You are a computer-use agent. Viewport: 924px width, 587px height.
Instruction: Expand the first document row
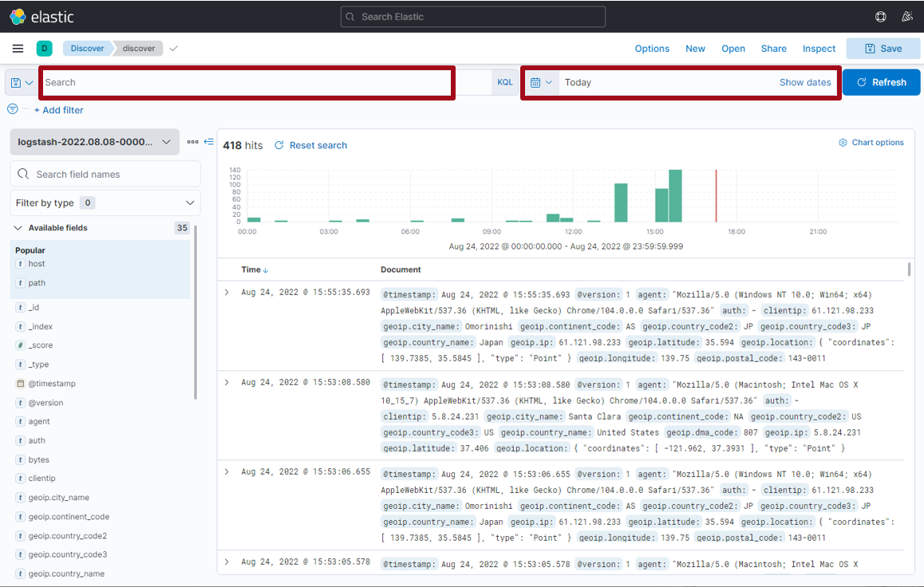[227, 293]
